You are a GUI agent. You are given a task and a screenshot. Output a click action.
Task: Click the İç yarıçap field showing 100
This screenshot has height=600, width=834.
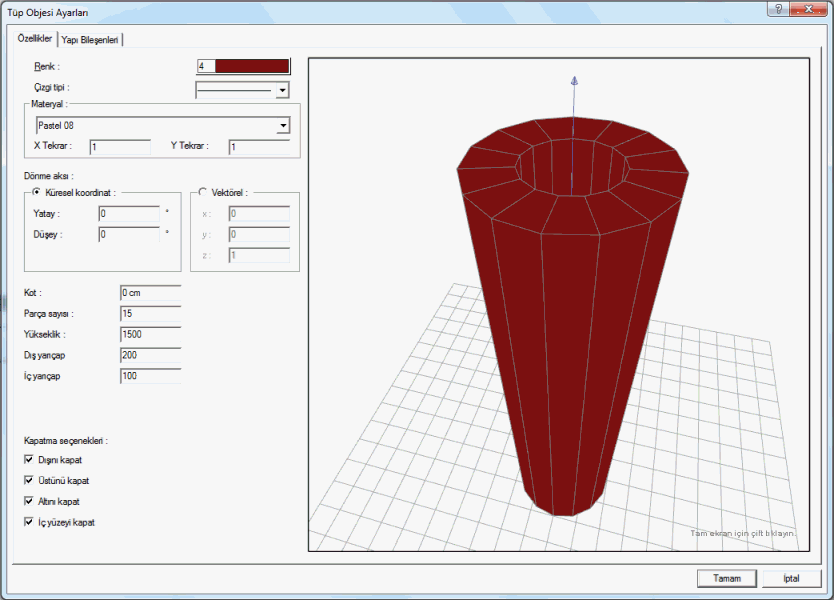151,376
